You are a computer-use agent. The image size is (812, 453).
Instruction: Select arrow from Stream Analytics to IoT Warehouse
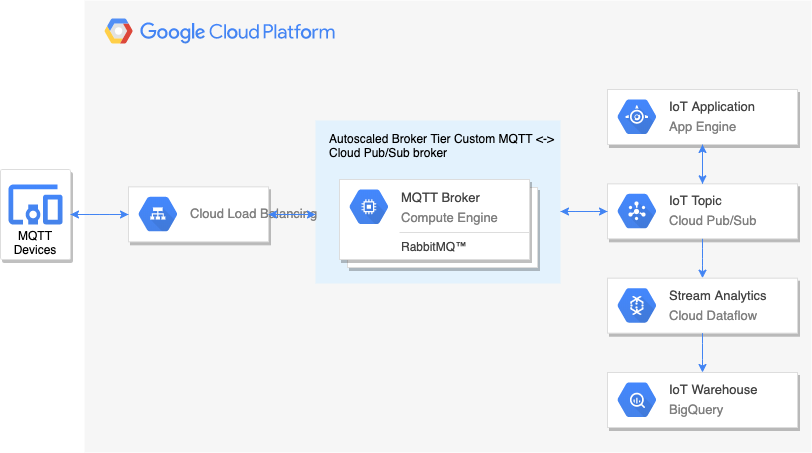coord(702,353)
